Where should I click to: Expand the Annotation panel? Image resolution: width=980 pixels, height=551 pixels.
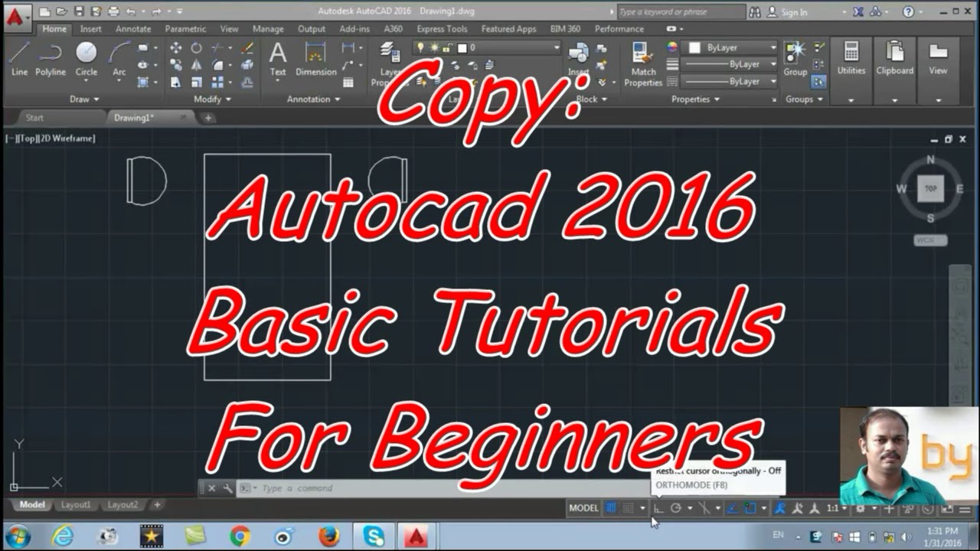(314, 99)
